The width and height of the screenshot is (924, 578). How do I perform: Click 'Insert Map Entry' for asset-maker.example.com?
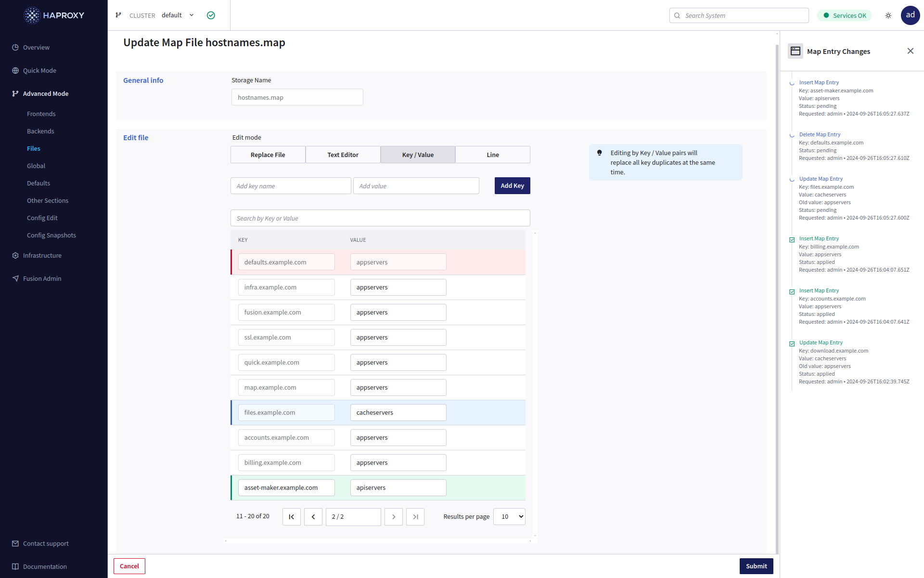tap(819, 82)
